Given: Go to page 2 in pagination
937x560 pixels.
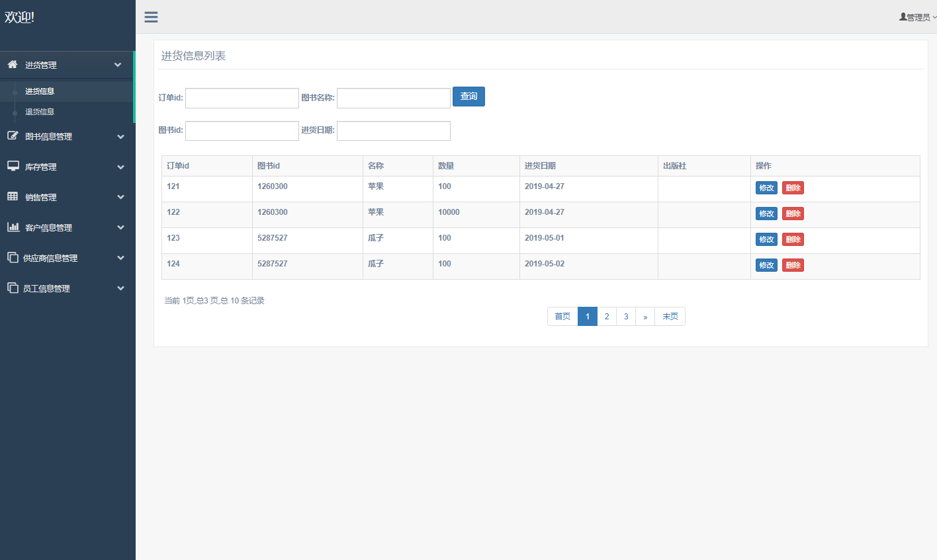Looking at the screenshot, I should (607, 317).
